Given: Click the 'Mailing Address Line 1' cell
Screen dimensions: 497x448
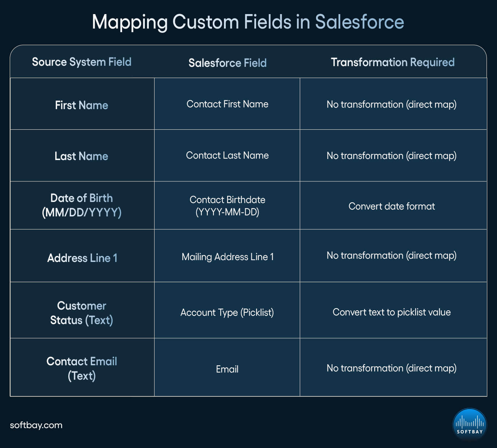Looking at the screenshot, I should click(227, 256).
